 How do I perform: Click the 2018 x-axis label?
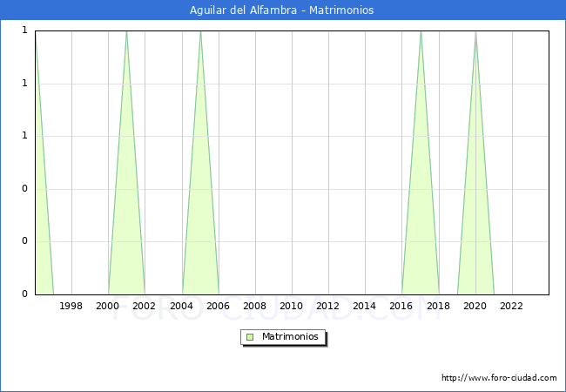(439, 306)
